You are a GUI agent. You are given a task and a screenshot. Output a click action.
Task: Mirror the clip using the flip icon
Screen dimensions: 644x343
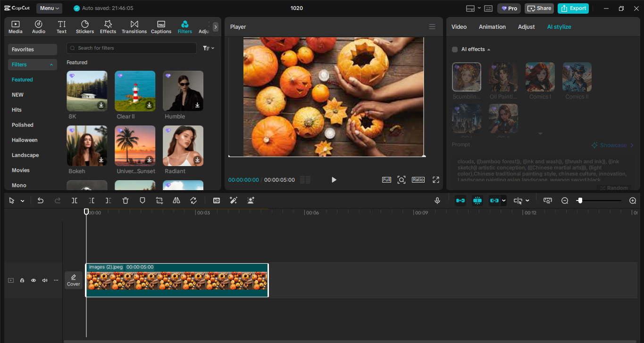pyautogui.click(x=176, y=201)
